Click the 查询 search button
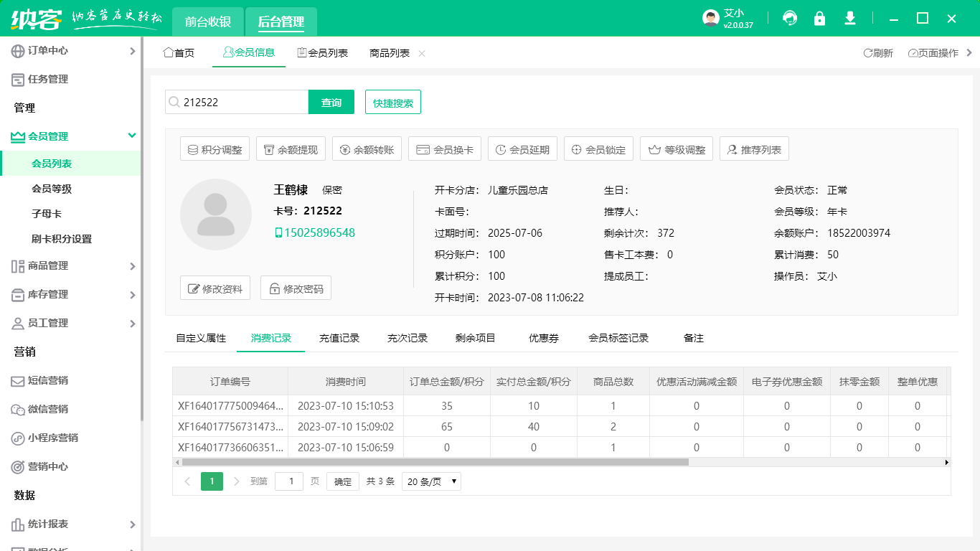This screenshot has width=980, height=551. pyautogui.click(x=331, y=102)
